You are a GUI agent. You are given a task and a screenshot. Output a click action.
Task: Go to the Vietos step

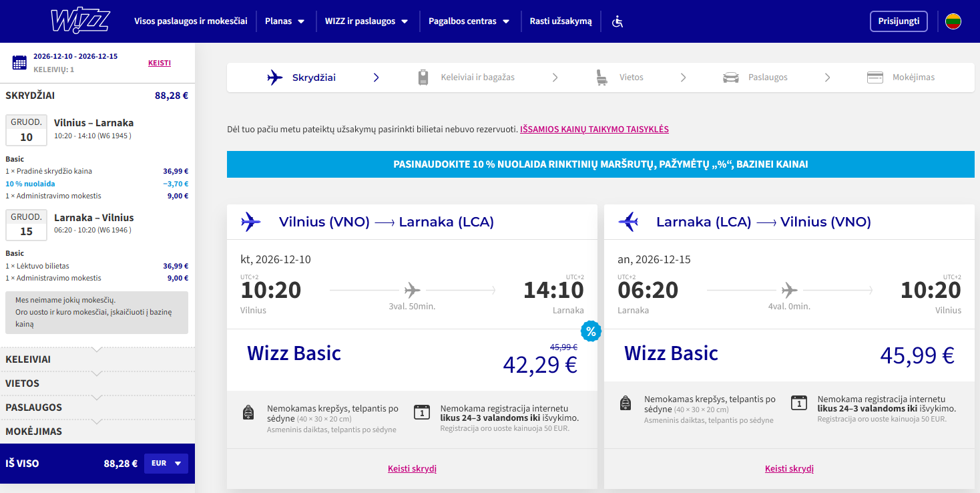(620, 77)
